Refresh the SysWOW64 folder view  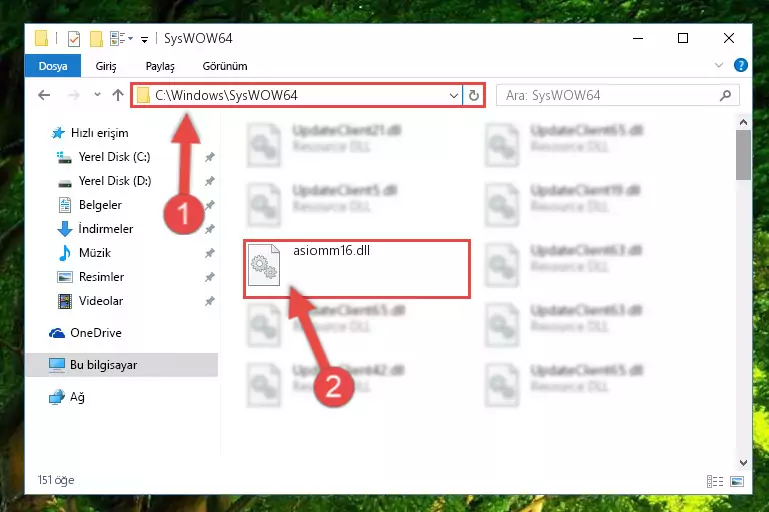click(473, 95)
